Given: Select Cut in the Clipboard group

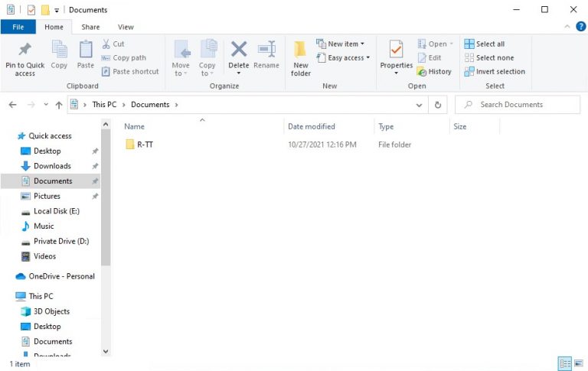Looking at the screenshot, I should click(x=113, y=44).
